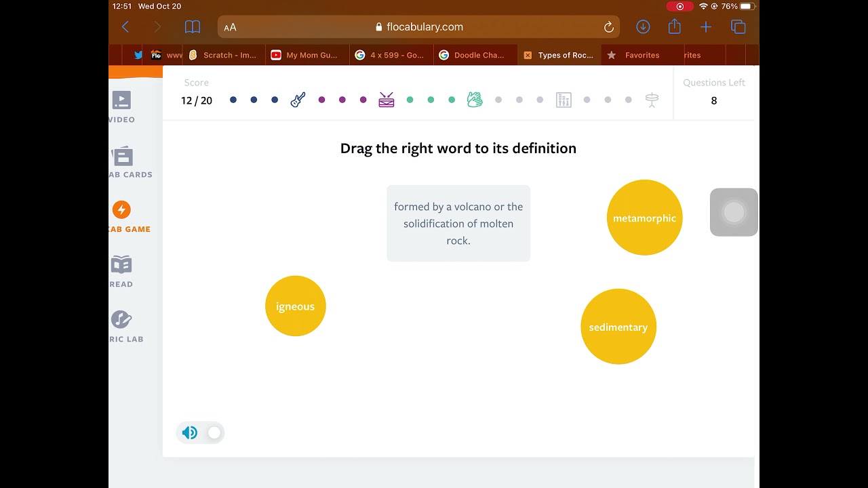Open Safari downloads icon

643,27
